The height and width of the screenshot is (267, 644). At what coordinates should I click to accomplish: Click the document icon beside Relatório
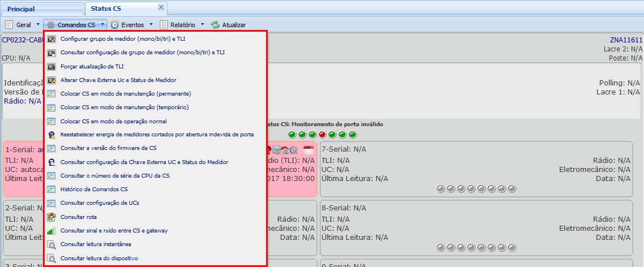[164, 25]
